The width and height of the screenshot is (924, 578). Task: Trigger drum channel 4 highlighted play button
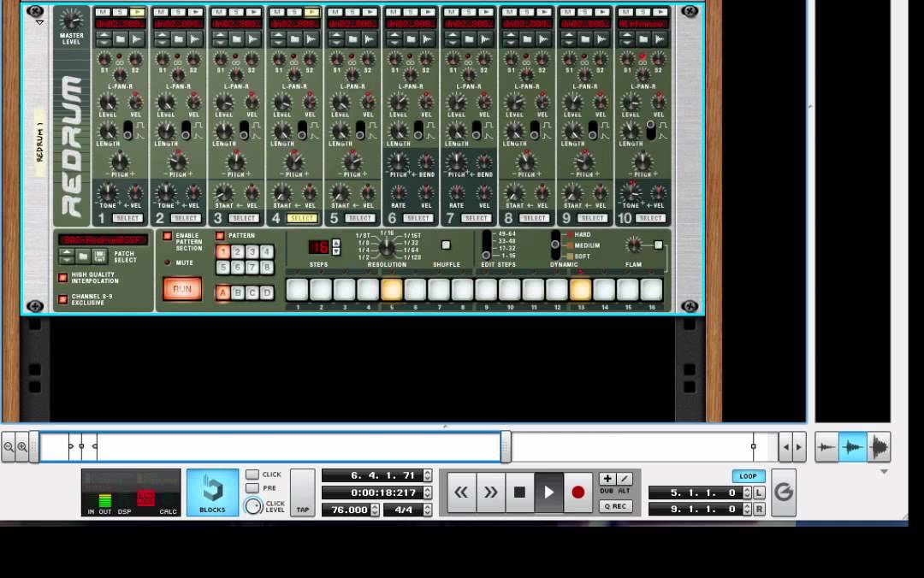(x=311, y=12)
